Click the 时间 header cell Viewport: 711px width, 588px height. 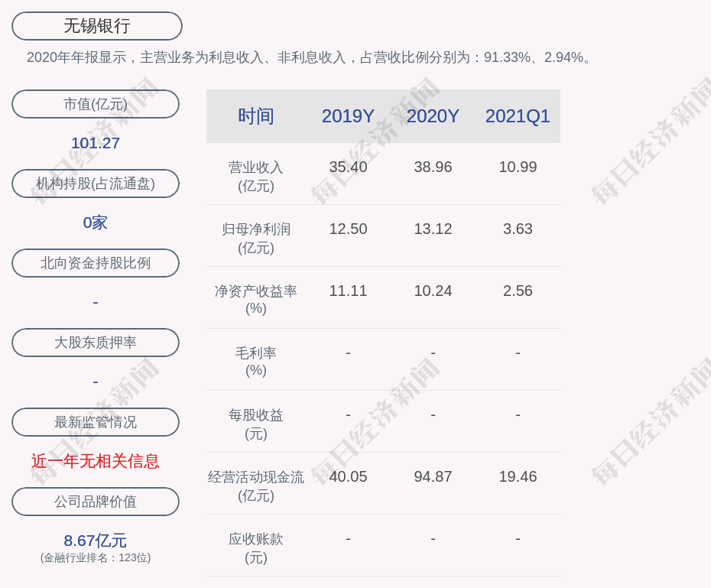point(256,116)
